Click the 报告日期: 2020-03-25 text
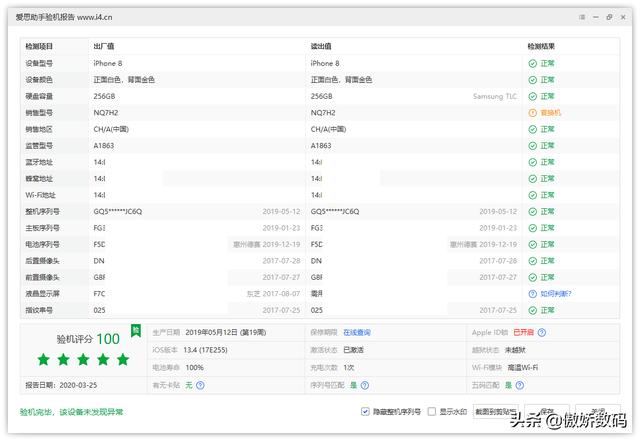Screen dimensions: 640x441 [x=61, y=385]
